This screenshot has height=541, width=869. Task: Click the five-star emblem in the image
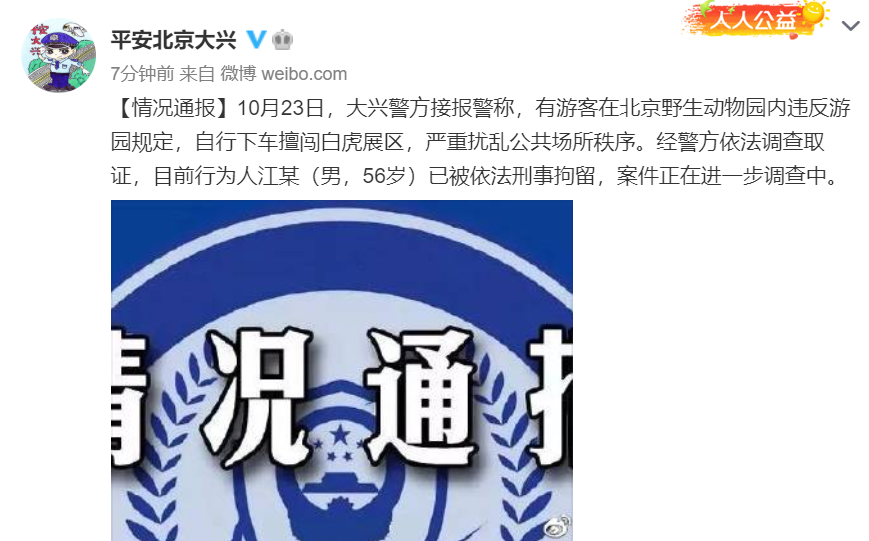(337, 442)
